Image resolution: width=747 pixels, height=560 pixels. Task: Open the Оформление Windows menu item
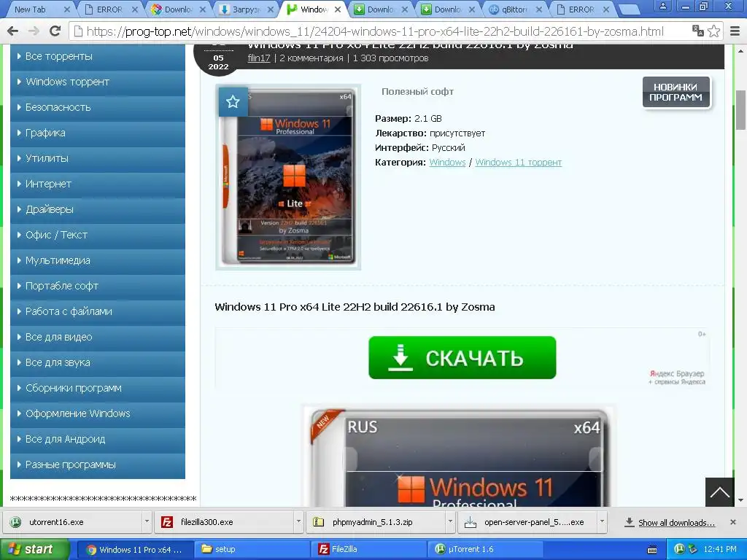pos(98,413)
